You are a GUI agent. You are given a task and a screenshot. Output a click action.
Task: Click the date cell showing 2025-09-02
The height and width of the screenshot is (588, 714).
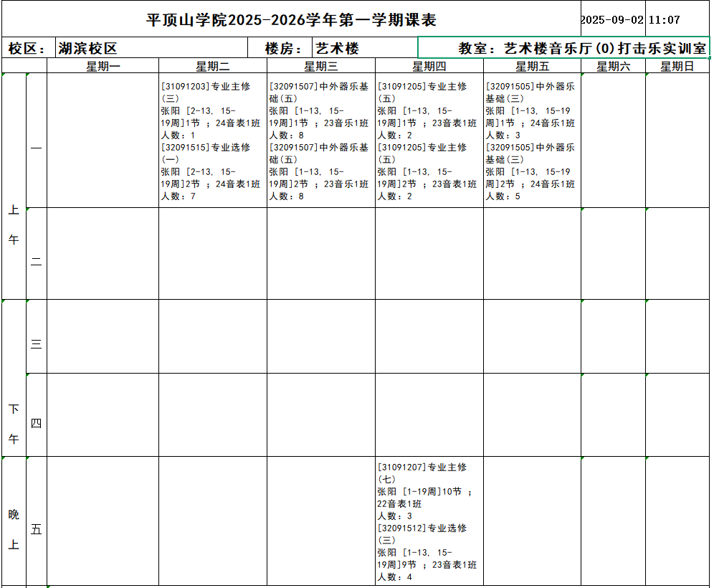tap(611, 20)
